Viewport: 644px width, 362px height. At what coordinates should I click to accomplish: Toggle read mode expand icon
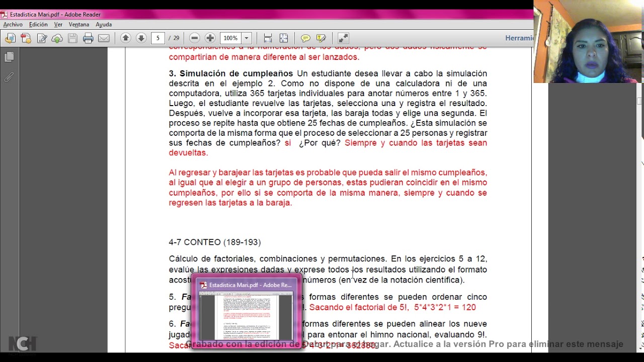coord(343,38)
